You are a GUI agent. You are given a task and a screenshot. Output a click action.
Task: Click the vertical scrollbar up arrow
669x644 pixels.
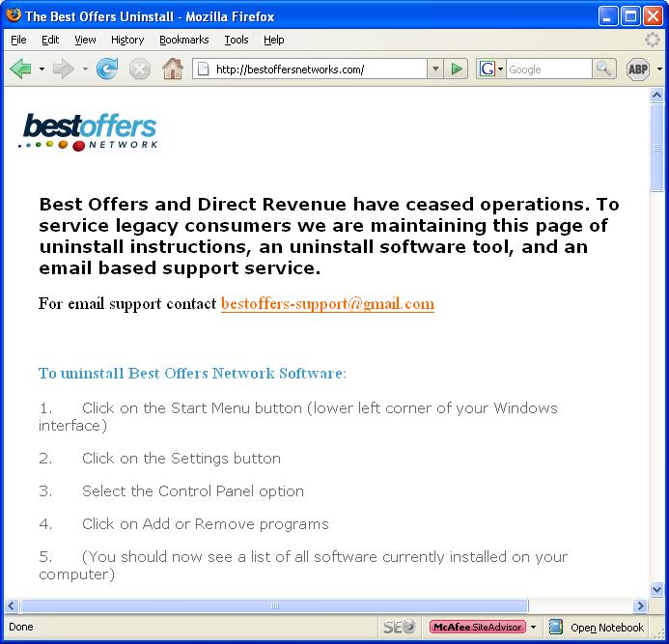click(x=656, y=96)
